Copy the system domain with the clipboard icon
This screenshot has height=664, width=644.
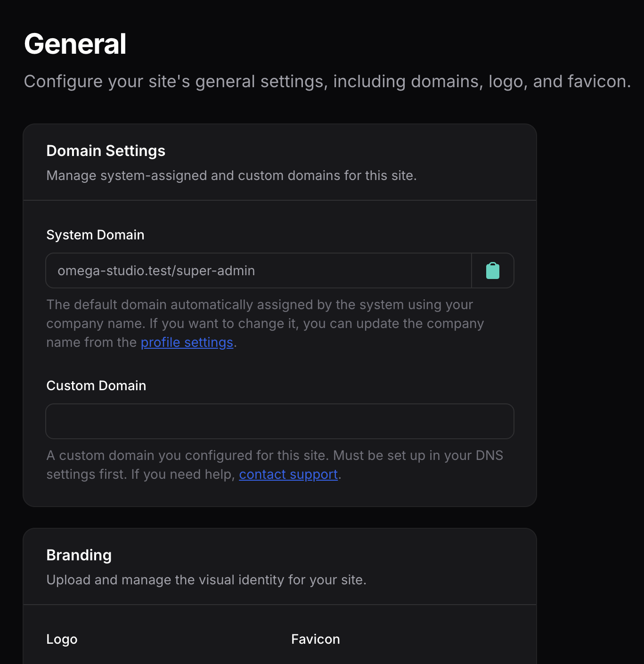[x=492, y=271]
